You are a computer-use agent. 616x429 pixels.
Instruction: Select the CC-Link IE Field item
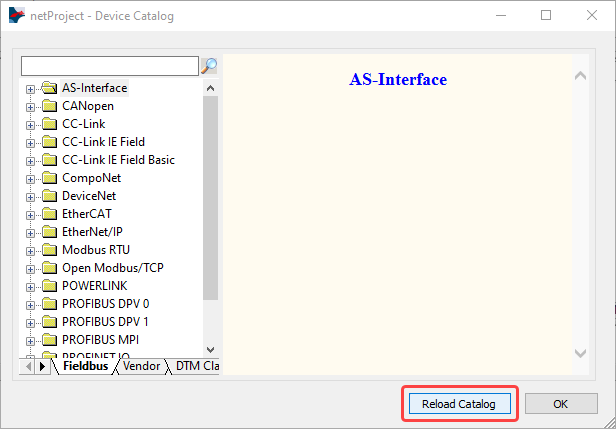103,142
